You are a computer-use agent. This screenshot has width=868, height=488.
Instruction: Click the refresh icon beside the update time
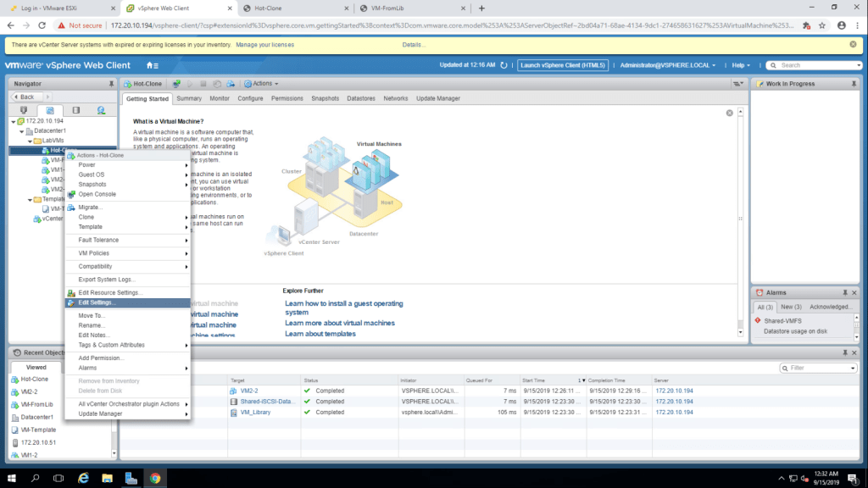(504, 65)
